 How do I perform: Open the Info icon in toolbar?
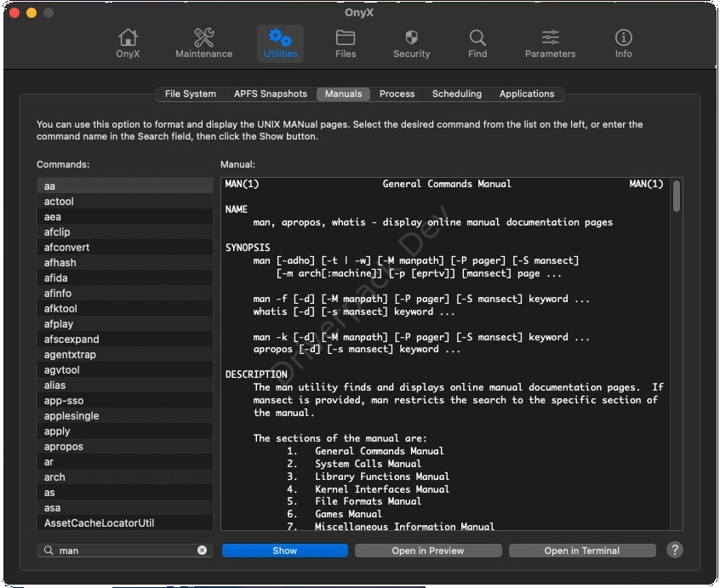coord(623,43)
